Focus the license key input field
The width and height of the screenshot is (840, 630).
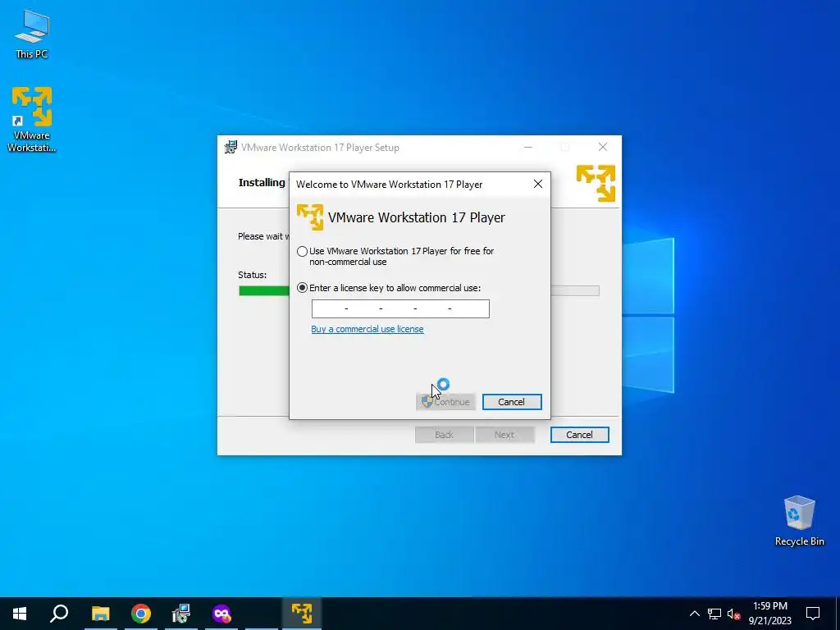(x=400, y=308)
